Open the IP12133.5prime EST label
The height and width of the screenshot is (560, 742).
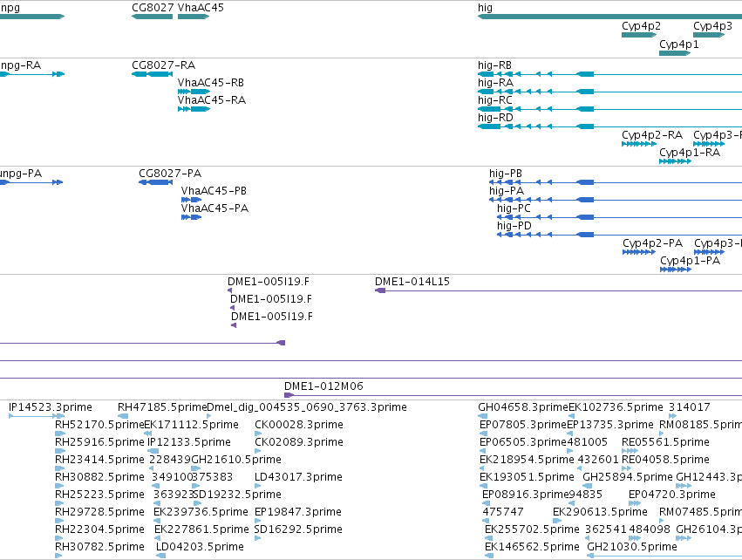click(189, 442)
